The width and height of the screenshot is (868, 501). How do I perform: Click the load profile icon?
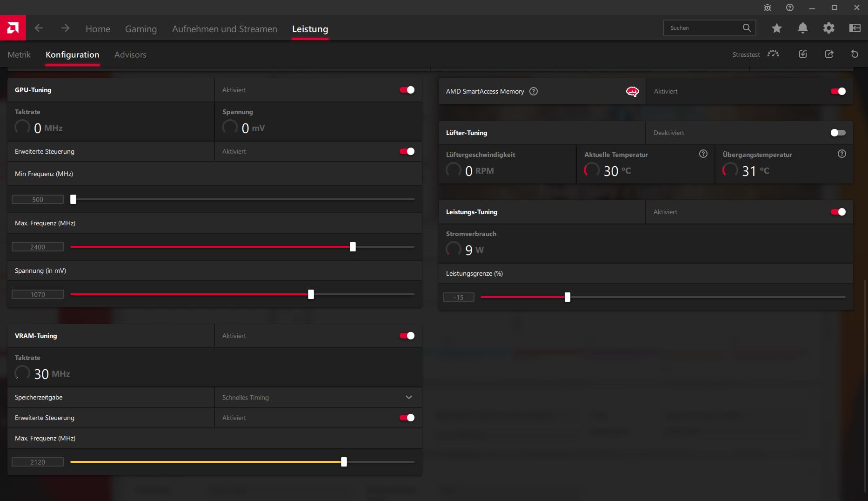[x=803, y=54]
